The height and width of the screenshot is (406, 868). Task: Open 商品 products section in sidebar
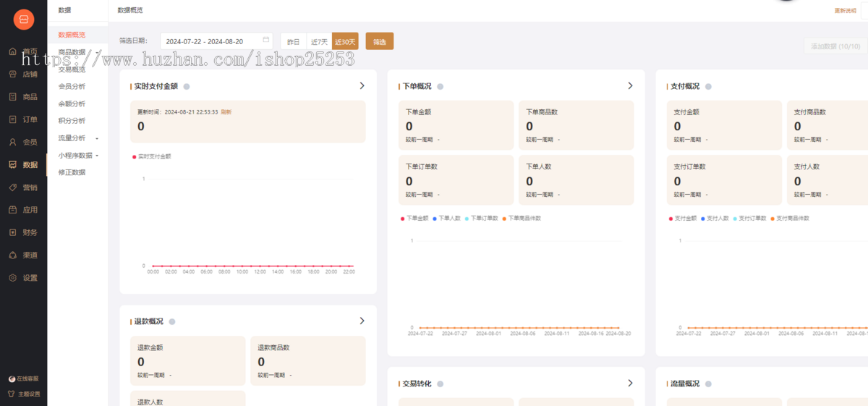[23, 96]
